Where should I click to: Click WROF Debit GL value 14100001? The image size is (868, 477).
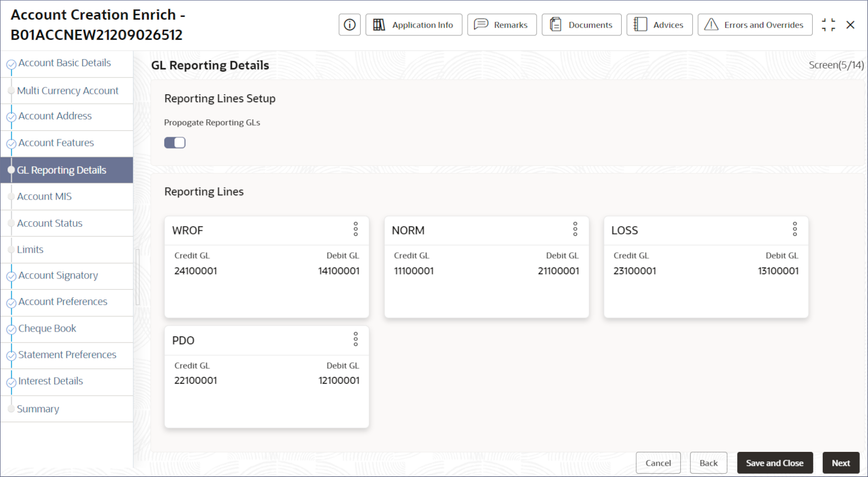coord(339,271)
